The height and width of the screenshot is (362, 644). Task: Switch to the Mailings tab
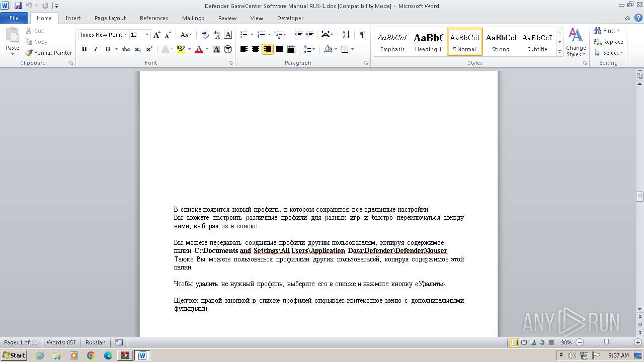193,18
